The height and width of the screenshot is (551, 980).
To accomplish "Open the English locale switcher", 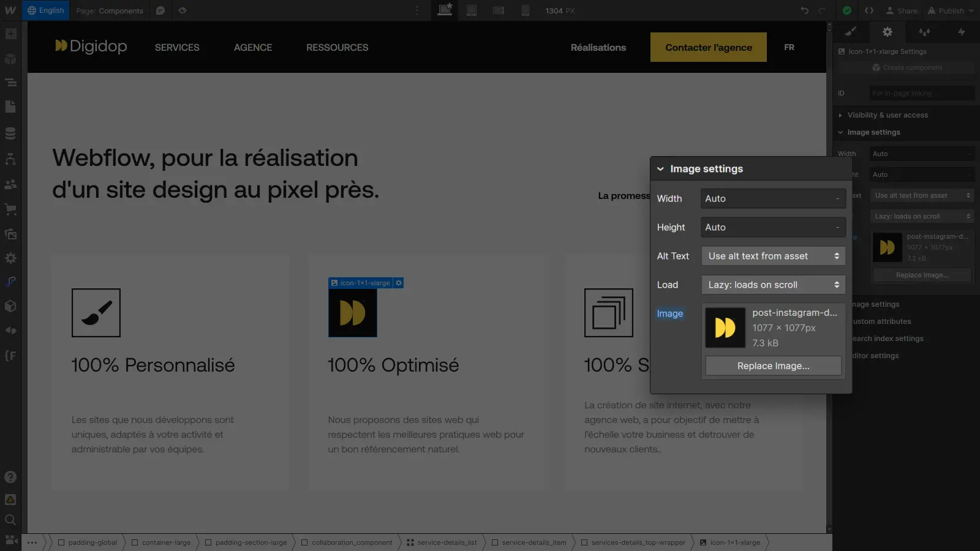I will tap(46, 10).
